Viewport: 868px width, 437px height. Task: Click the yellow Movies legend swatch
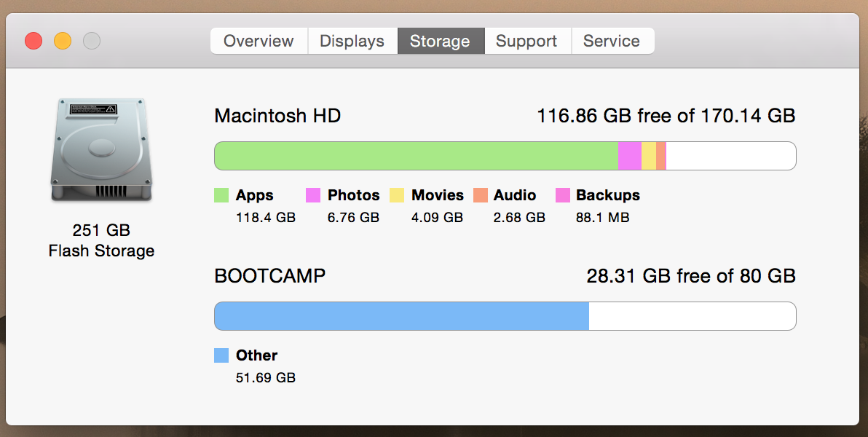pos(397,195)
